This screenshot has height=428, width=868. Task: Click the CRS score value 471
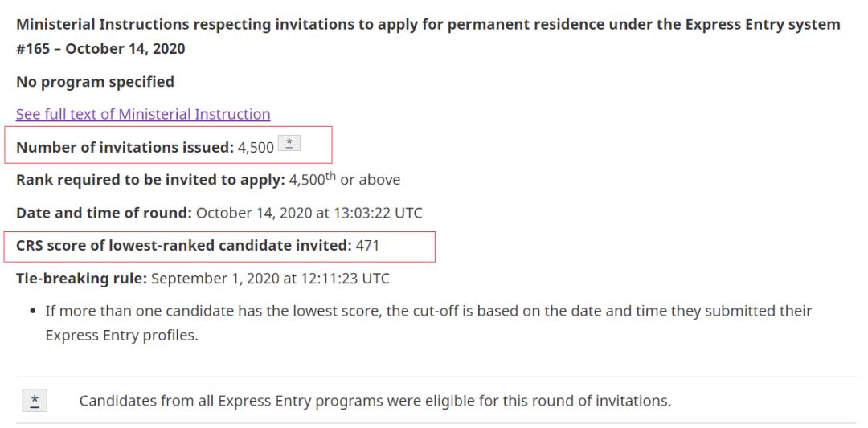click(x=367, y=246)
